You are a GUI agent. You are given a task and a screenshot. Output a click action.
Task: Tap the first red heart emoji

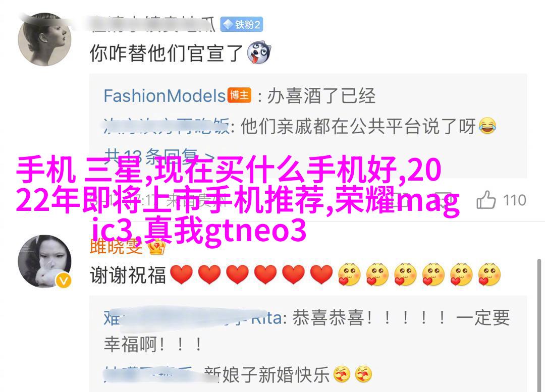click(182, 274)
